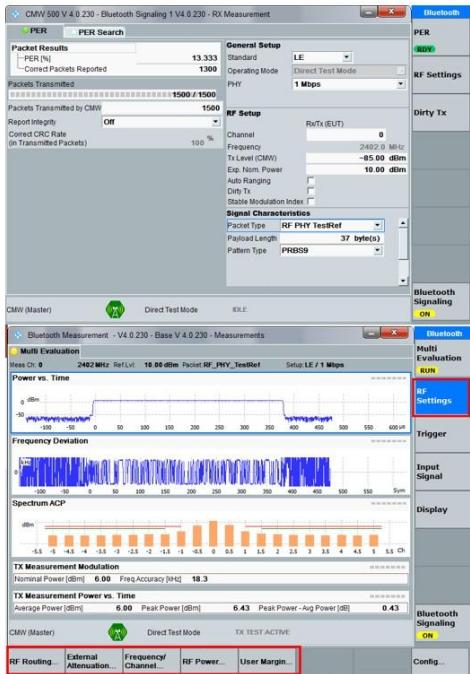Open the Trigger softkey
Screen dimensions: 470x674
pyautogui.click(x=442, y=434)
